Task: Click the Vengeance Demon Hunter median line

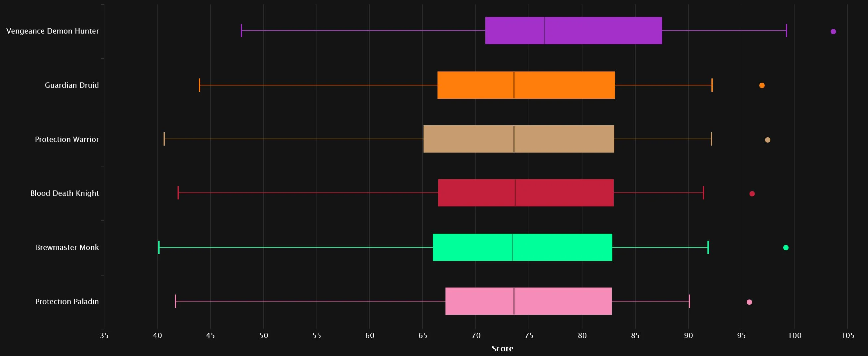Action: (545, 31)
